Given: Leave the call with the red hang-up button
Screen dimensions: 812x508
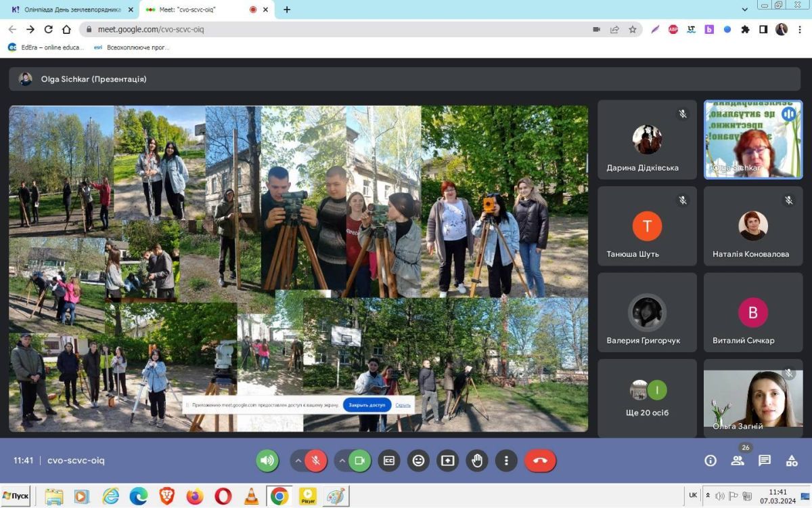Looking at the screenshot, I should 540,461.
